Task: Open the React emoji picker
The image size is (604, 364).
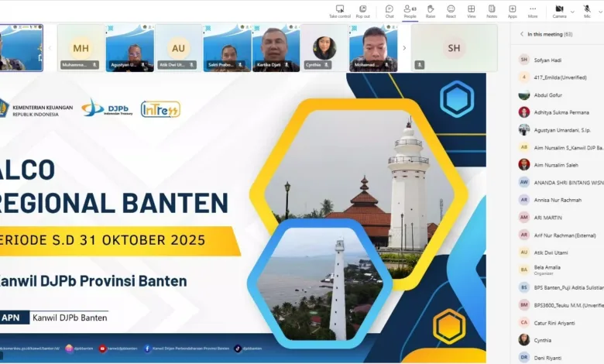Action: click(451, 10)
